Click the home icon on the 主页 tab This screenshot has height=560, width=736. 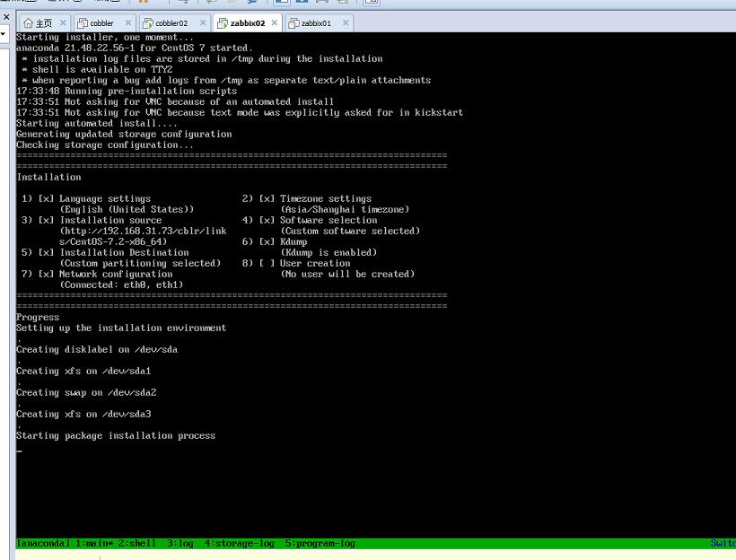coord(27,23)
